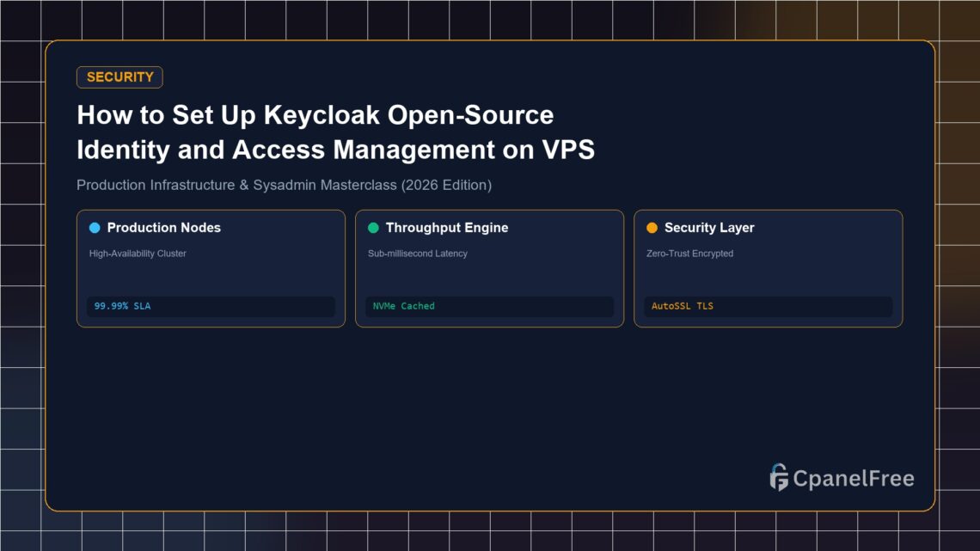The height and width of the screenshot is (551, 980).
Task: Click the 'Zero-Trust Encrypted' text
Action: click(x=690, y=253)
